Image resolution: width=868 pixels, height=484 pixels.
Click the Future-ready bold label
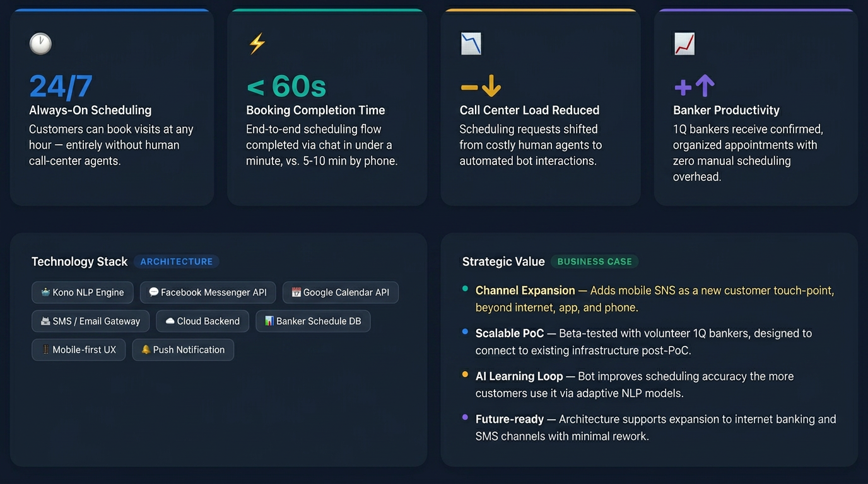(x=509, y=419)
